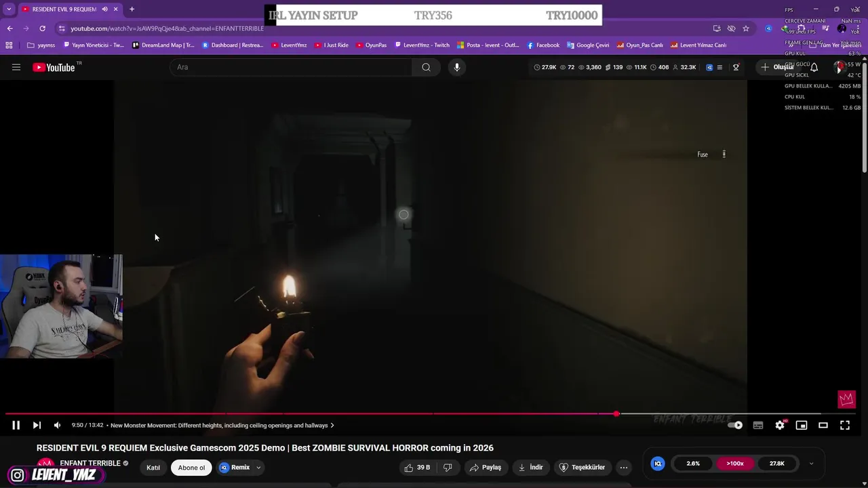Switch to miniplayer mode
The height and width of the screenshot is (488, 868).
[x=802, y=425]
